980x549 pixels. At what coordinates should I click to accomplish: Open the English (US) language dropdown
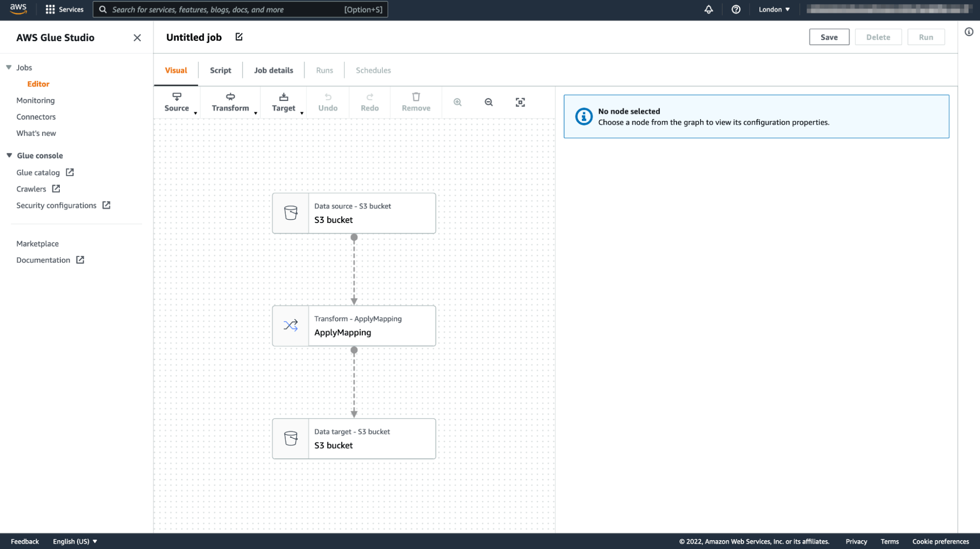74,541
